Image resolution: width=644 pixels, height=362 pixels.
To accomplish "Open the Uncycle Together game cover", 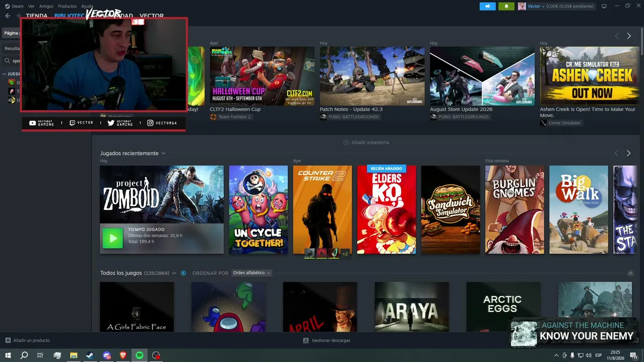I will point(259,210).
